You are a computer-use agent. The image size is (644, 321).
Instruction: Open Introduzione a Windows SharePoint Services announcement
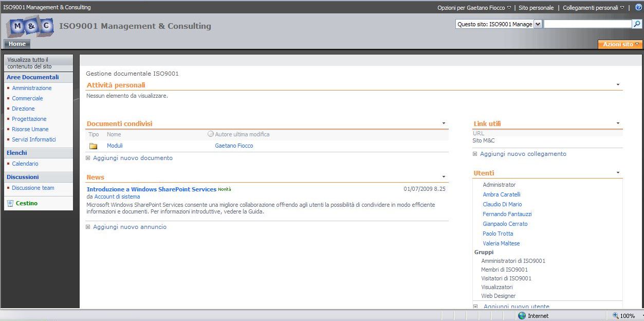click(152, 189)
